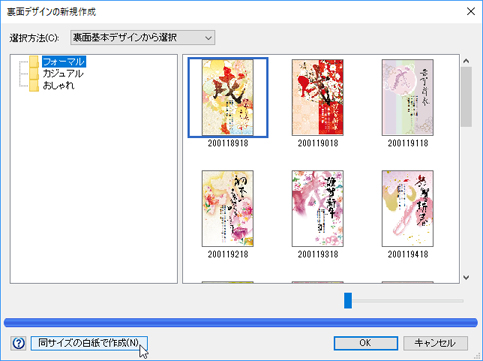Select the おしゃれ folder icon
This screenshot has height=361, width=483.
tap(34, 86)
